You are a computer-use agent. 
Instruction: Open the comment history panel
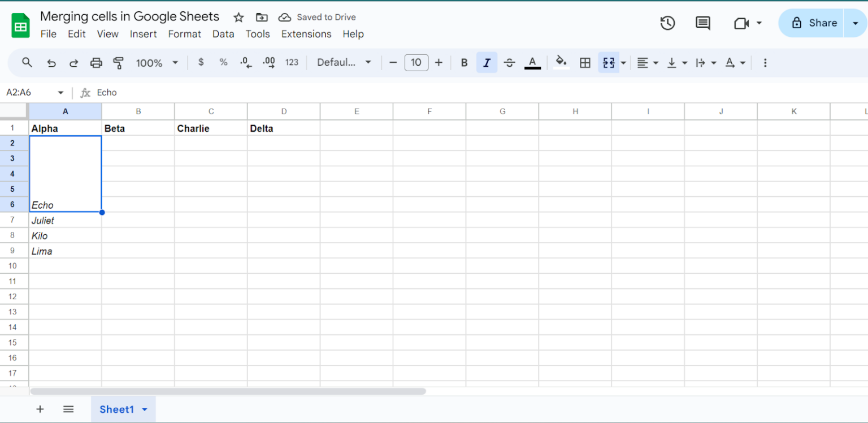(702, 23)
